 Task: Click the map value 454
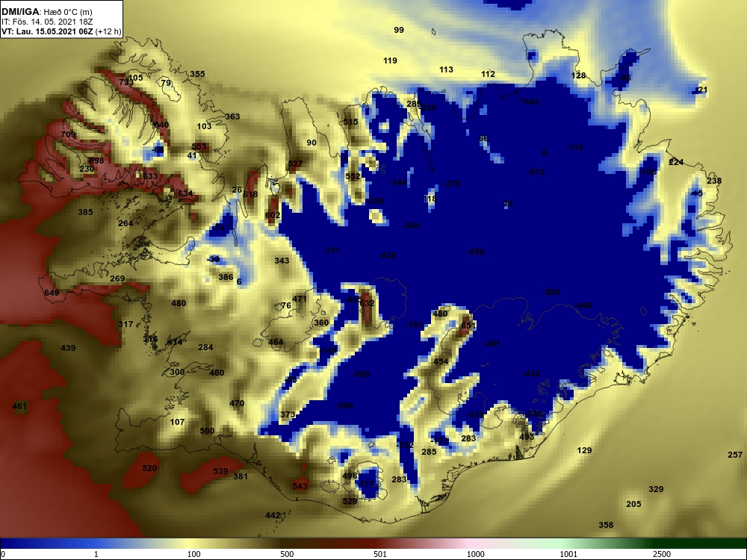pos(441,362)
